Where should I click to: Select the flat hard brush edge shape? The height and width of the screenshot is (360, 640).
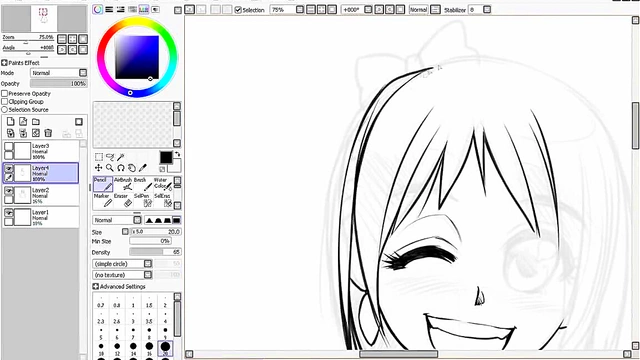tap(176, 220)
